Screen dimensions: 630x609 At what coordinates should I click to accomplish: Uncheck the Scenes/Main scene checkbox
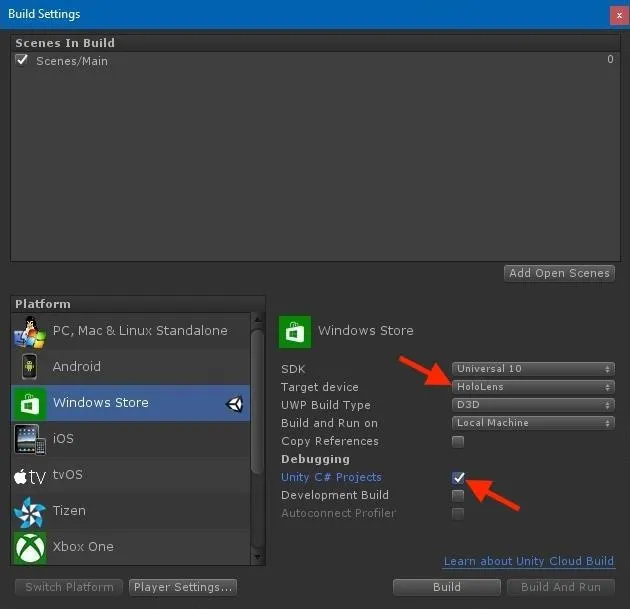point(21,60)
